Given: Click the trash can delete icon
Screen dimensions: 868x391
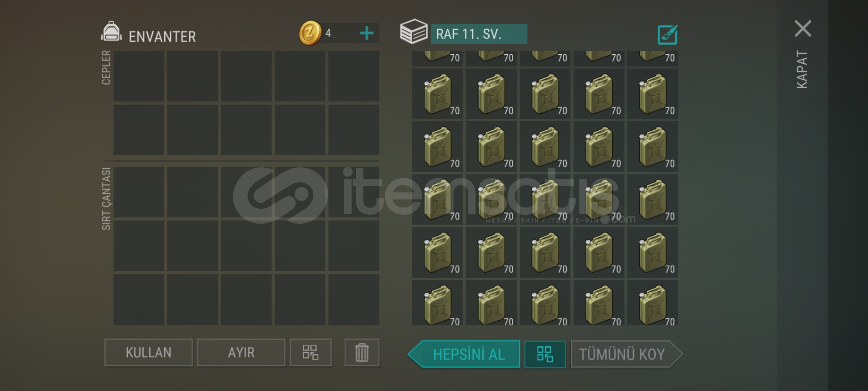Looking at the screenshot, I should pos(362,352).
